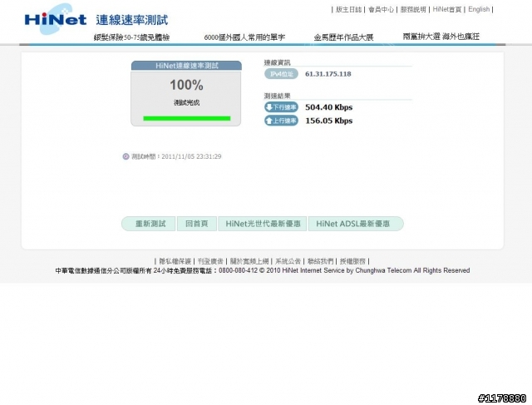Switch language to English
Viewport: 532px width, 405px height.
pyautogui.click(x=479, y=9)
